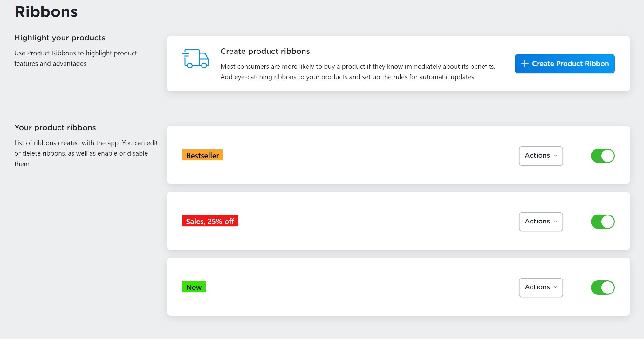Image resolution: width=644 pixels, height=339 pixels.
Task: Click the Highlight your products heading
Action: [60, 38]
